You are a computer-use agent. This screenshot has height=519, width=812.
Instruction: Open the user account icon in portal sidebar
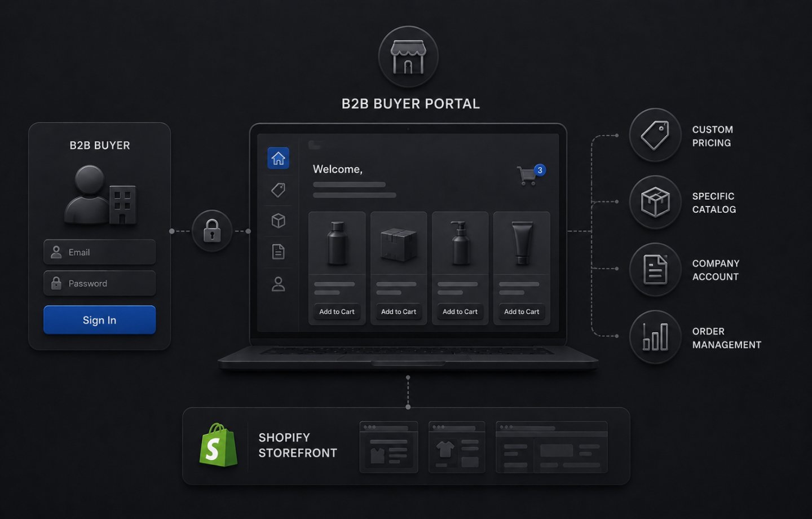click(278, 284)
